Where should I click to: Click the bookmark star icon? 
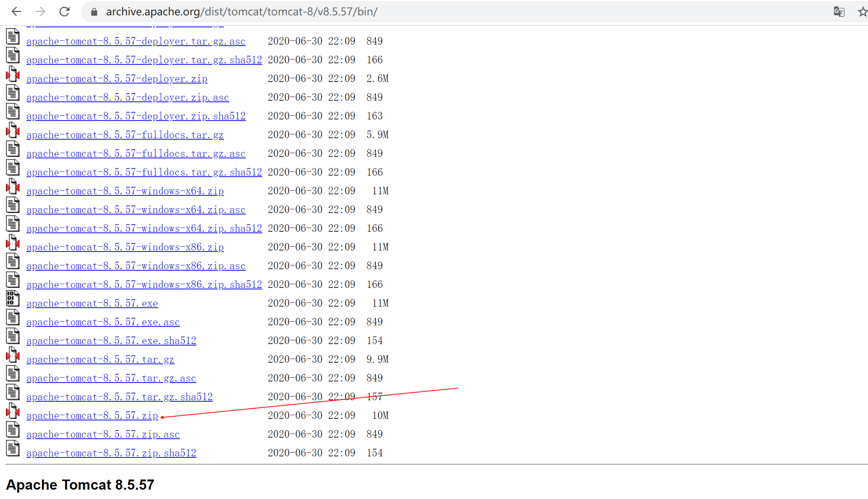[862, 12]
